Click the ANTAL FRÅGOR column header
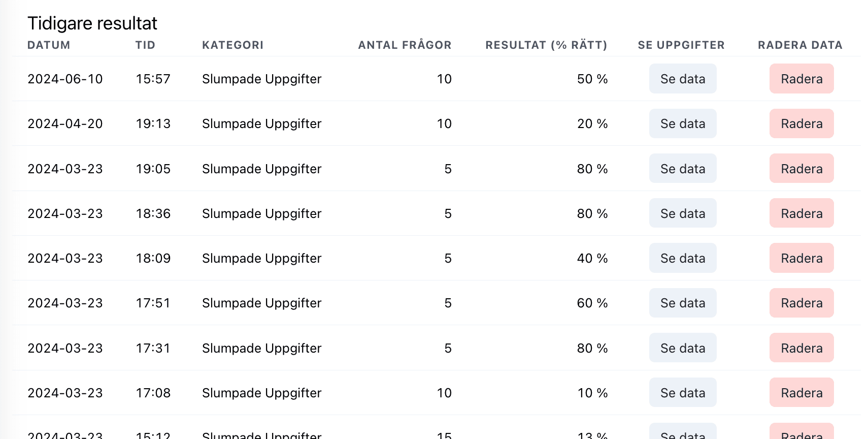 405,45
